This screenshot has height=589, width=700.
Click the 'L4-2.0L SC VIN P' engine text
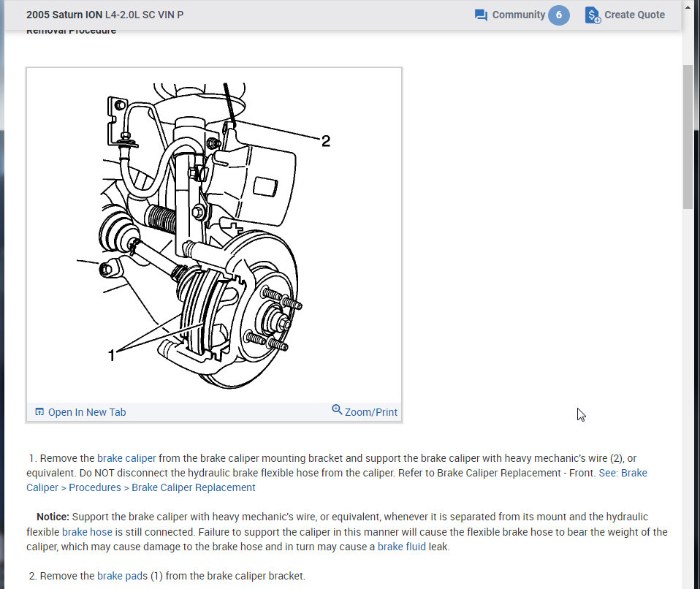[x=144, y=15]
